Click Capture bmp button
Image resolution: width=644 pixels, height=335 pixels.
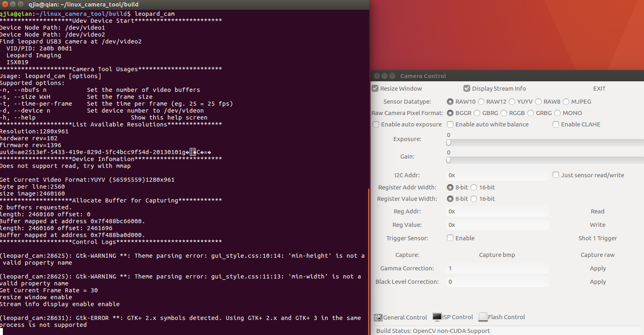(x=497, y=255)
